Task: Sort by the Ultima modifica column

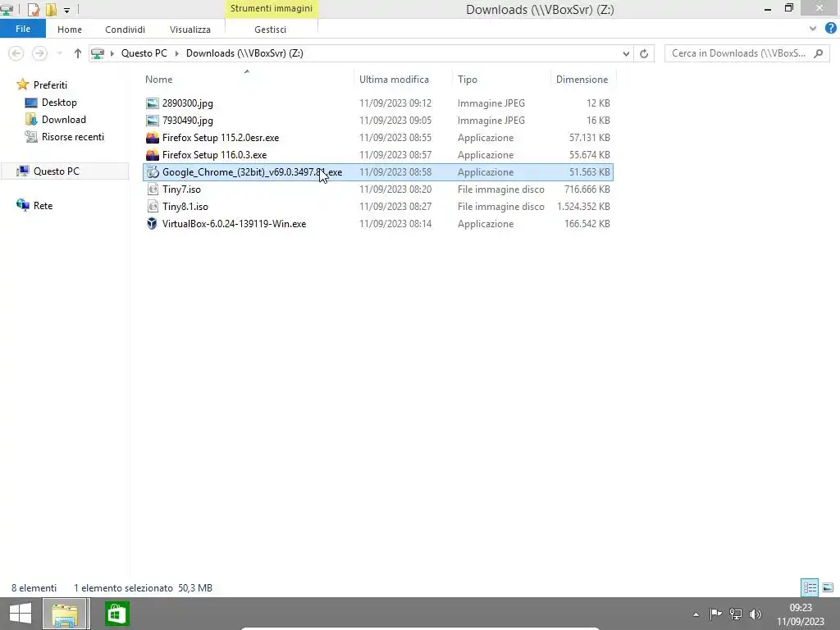Action: tap(394, 80)
